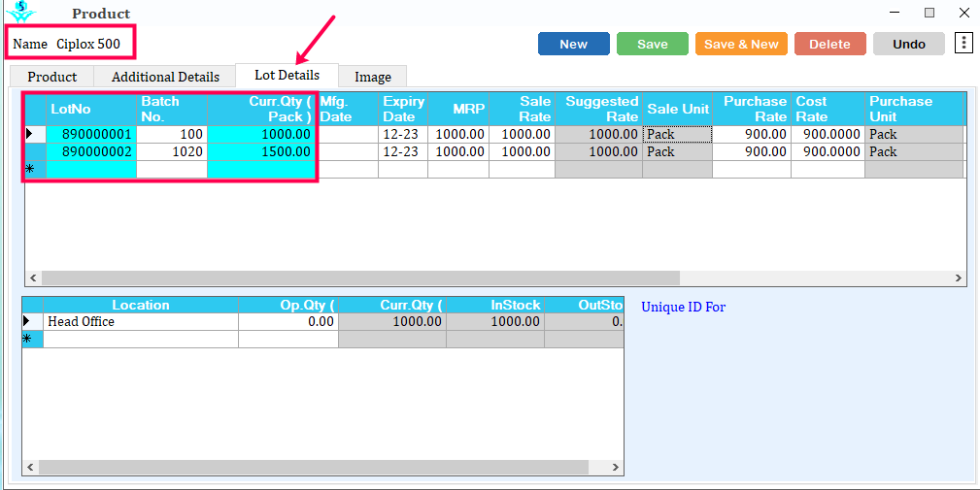Click the New button
Viewport: 980px width, 490px height.
tap(573, 44)
